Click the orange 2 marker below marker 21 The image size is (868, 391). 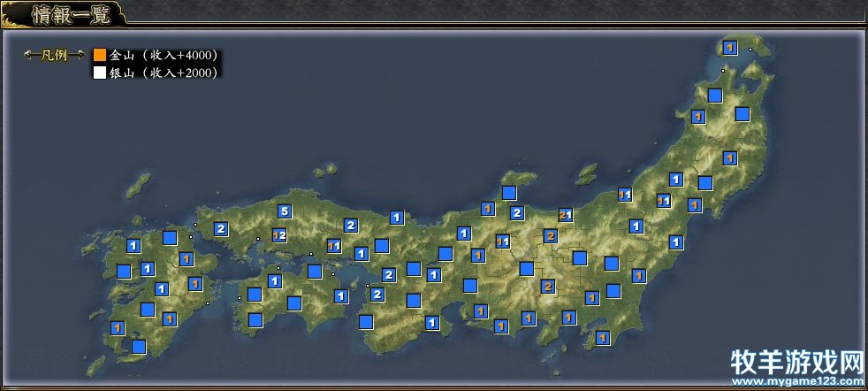[x=551, y=236]
